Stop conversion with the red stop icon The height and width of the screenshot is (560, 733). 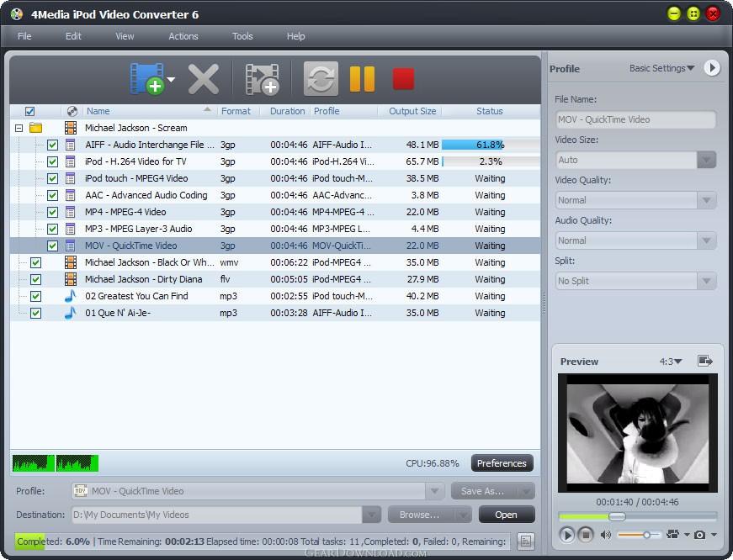403,78
